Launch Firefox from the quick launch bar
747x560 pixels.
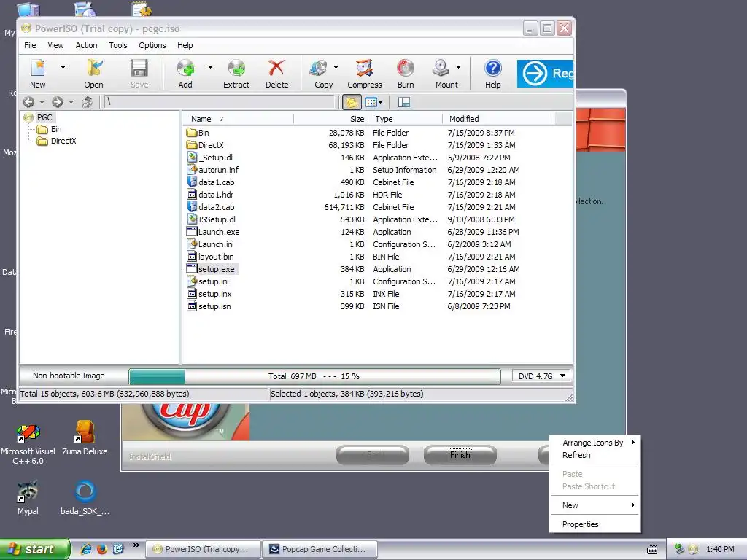(x=102, y=549)
